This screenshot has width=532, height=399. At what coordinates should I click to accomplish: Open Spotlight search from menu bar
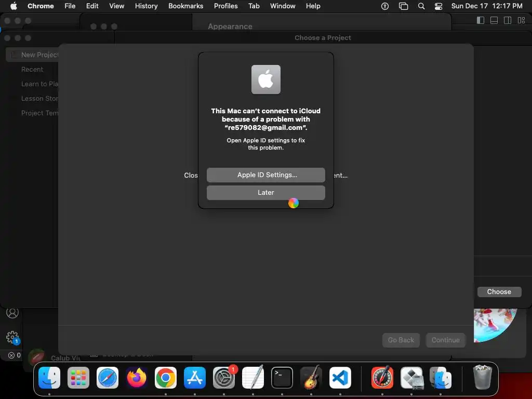coord(421,6)
